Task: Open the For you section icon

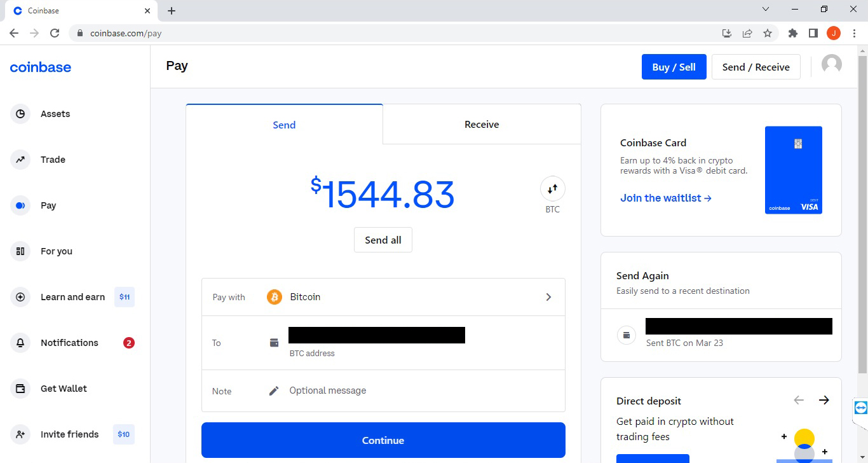Action: (x=20, y=251)
